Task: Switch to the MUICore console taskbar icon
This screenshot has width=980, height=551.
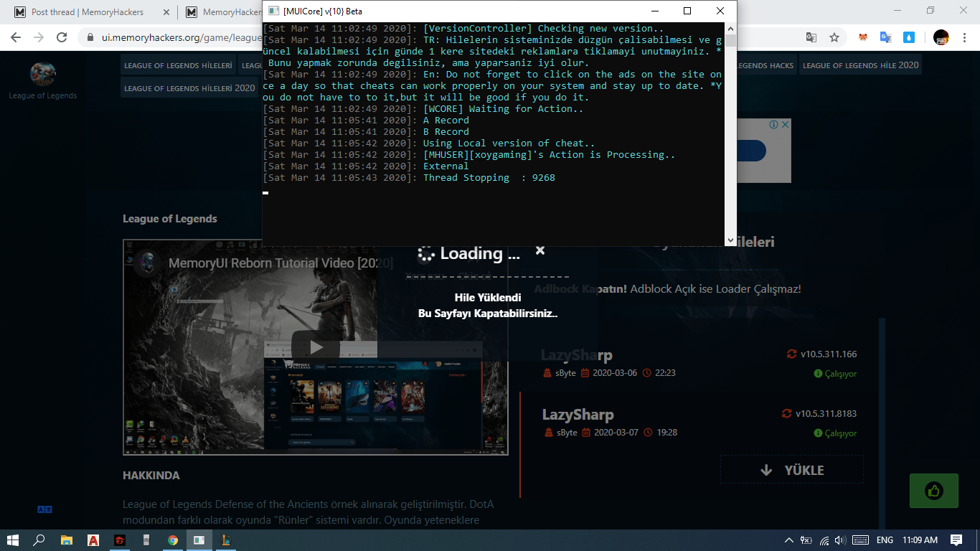Action: 199,540
